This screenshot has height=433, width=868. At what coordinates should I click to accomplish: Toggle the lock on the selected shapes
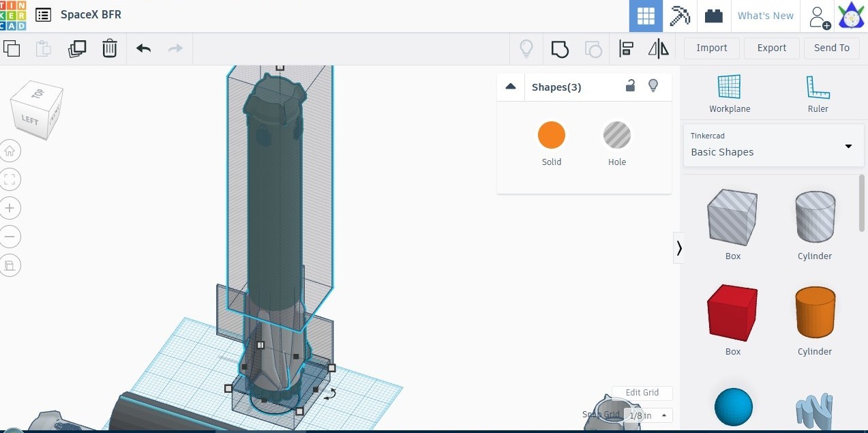pyautogui.click(x=630, y=86)
